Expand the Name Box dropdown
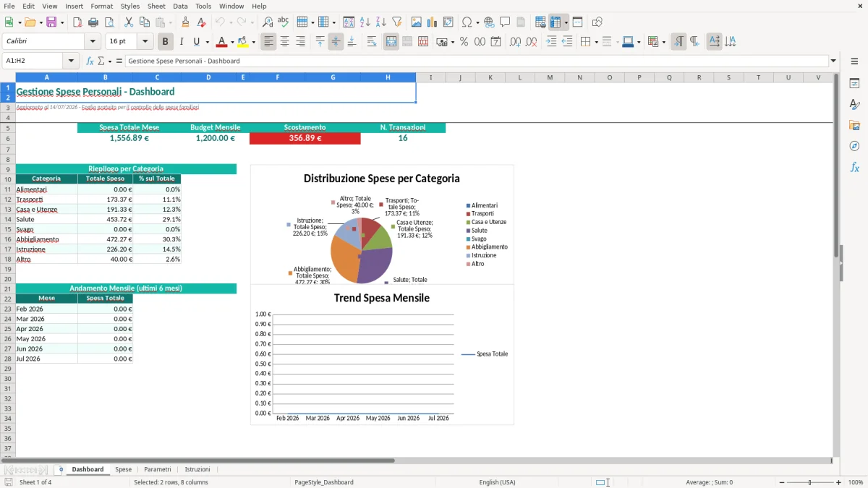This screenshot has width=868, height=488. pos(71,61)
